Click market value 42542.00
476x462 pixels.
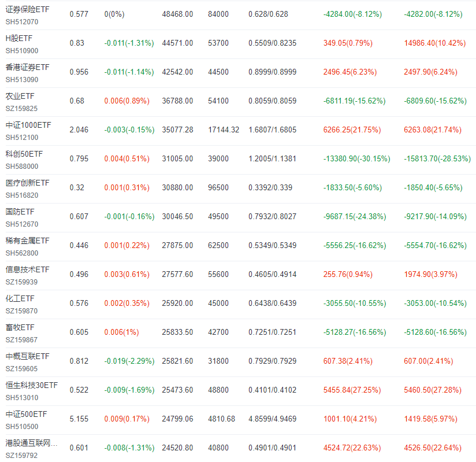[177, 72]
